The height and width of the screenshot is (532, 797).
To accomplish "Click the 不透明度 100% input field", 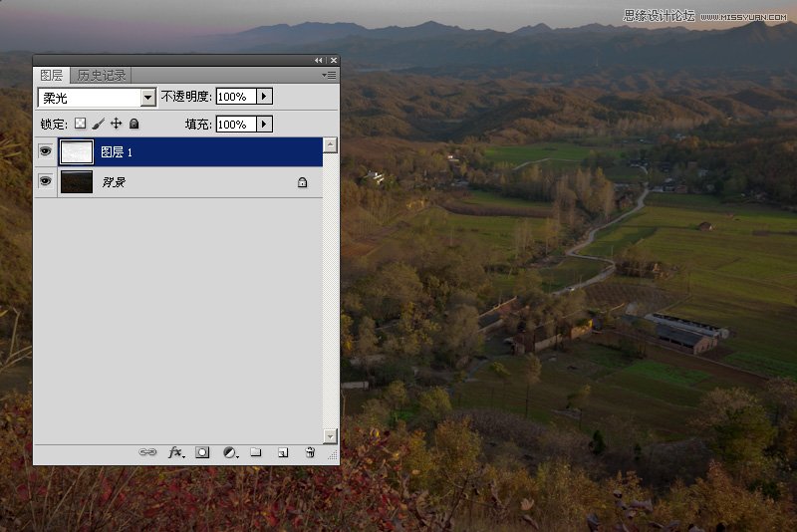I will pos(236,97).
